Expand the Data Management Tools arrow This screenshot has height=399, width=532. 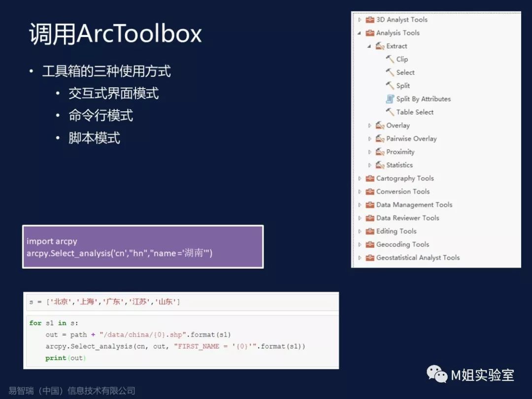[360, 205]
